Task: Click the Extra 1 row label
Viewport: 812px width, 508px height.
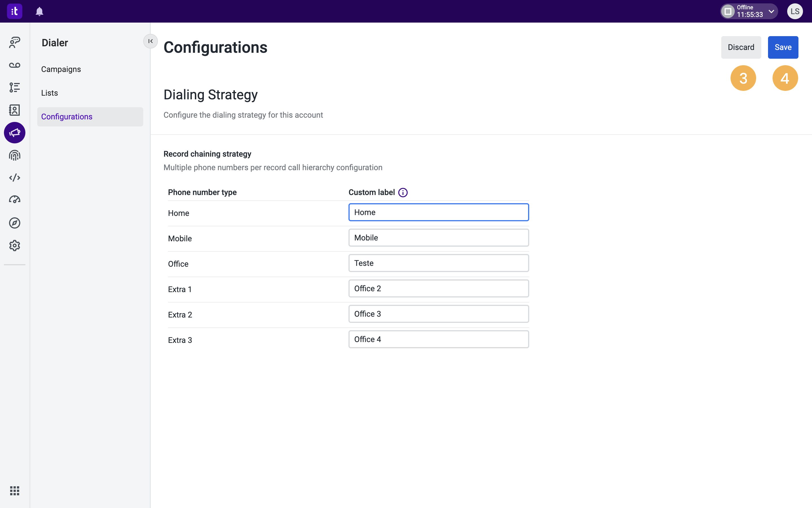Action: (180, 289)
